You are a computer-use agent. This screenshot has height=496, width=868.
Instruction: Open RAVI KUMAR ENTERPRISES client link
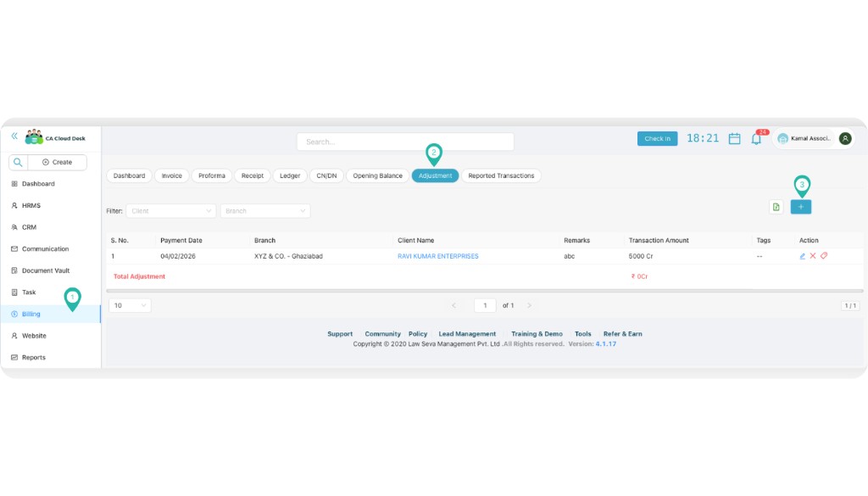click(437, 255)
